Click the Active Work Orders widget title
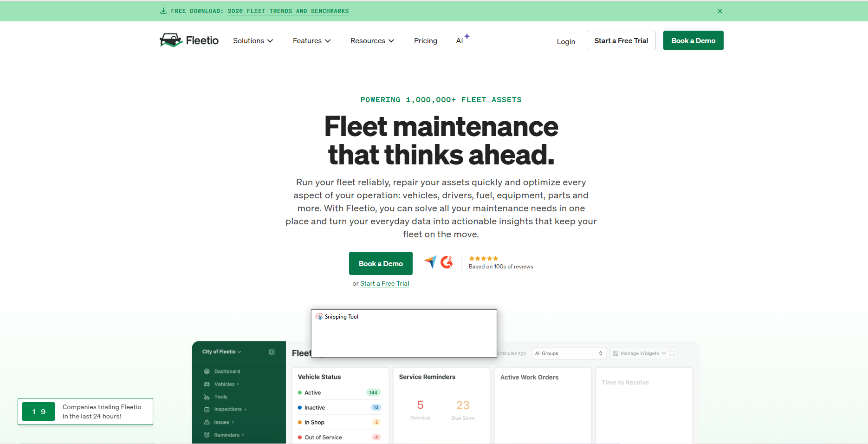Viewport: 868px width, 444px height. click(529, 377)
